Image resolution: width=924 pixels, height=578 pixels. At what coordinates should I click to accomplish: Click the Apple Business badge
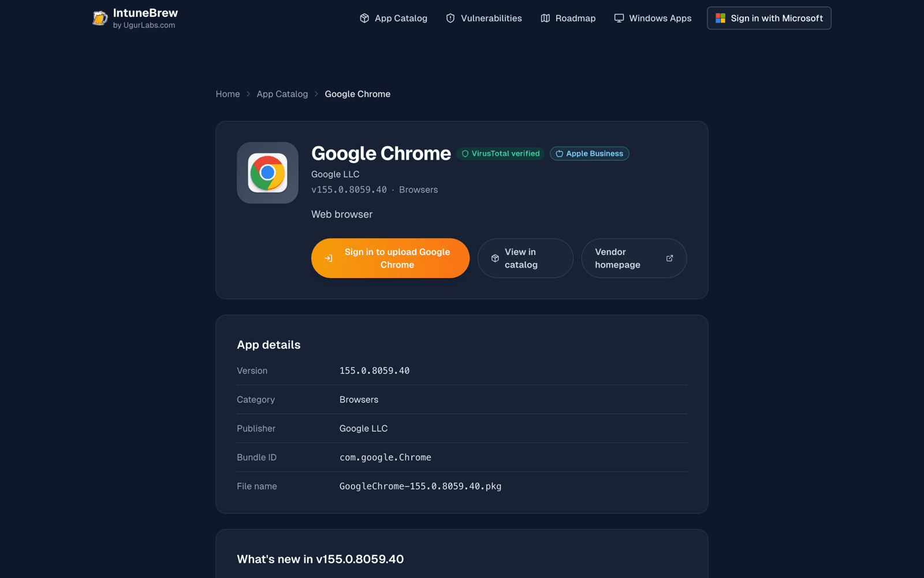(590, 154)
